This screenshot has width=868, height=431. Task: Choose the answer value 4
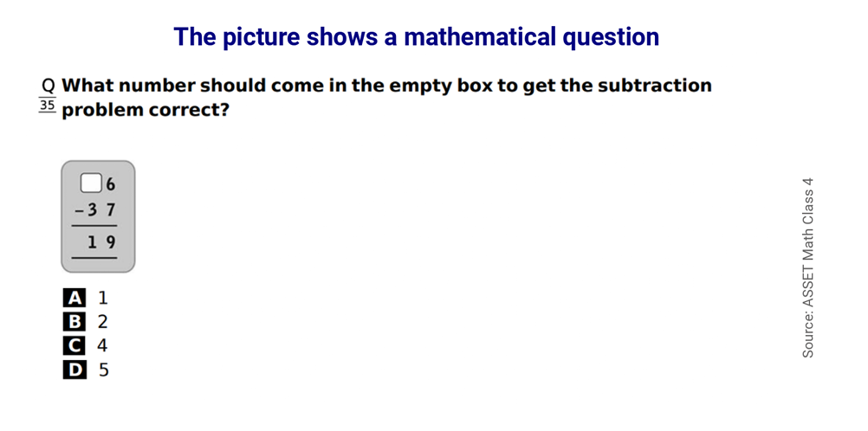(102, 345)
